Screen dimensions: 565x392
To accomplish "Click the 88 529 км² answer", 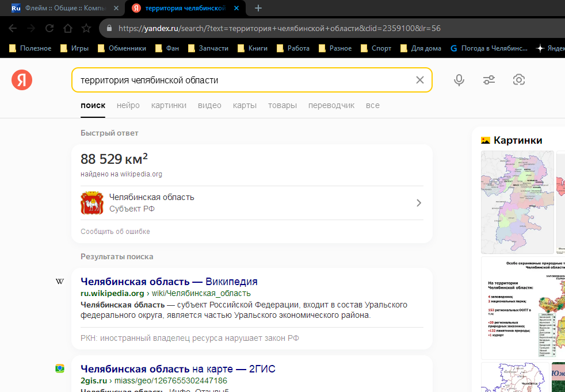I will pyautogui.click(x=114, y=159).
